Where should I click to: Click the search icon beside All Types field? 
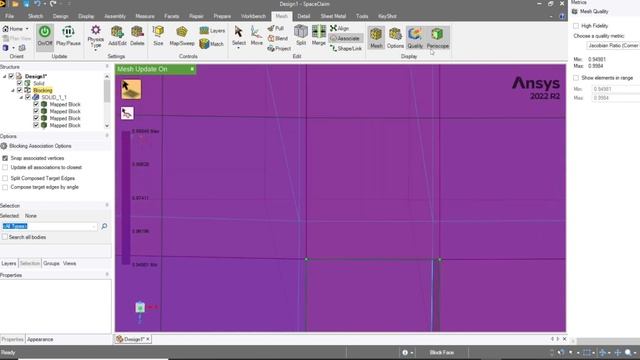click(x=104, y=226)
